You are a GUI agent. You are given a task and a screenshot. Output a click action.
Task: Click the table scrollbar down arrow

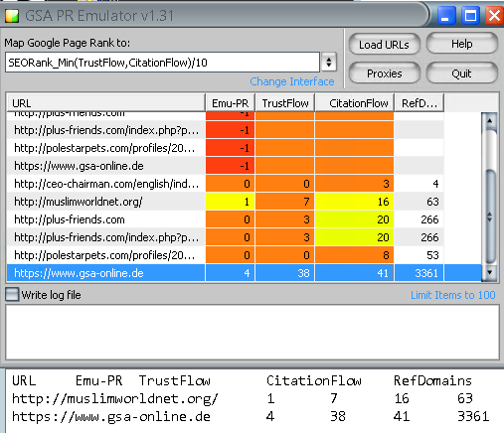coord(489,273)
